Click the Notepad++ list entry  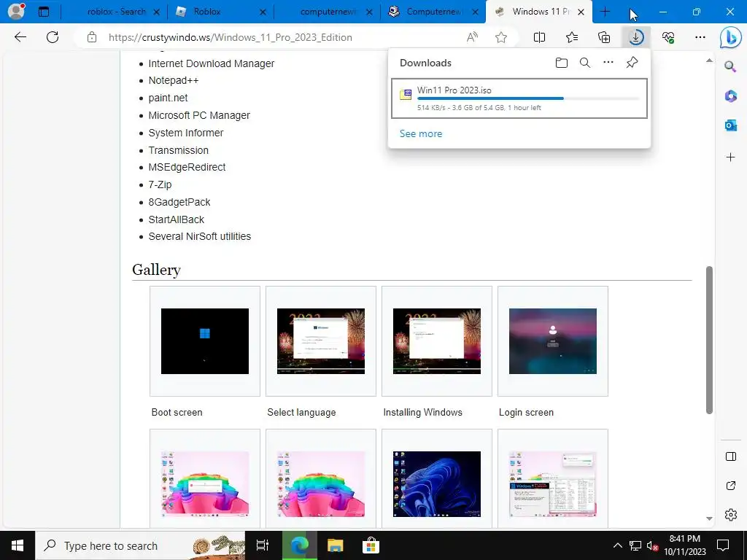coord(174,80)
